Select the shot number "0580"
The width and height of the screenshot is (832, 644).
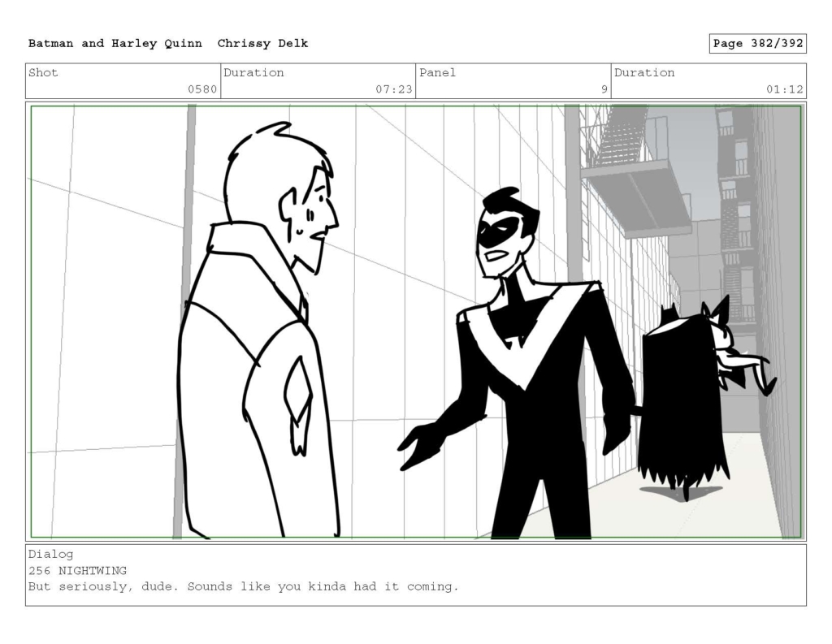(x=202, y=89)
